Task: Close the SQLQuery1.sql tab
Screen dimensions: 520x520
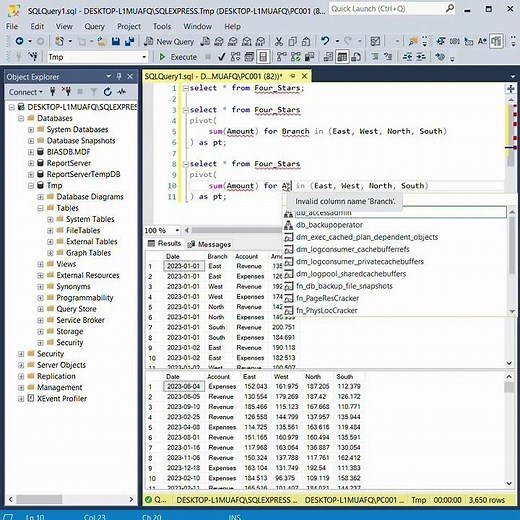Action: tap(304, 76)
